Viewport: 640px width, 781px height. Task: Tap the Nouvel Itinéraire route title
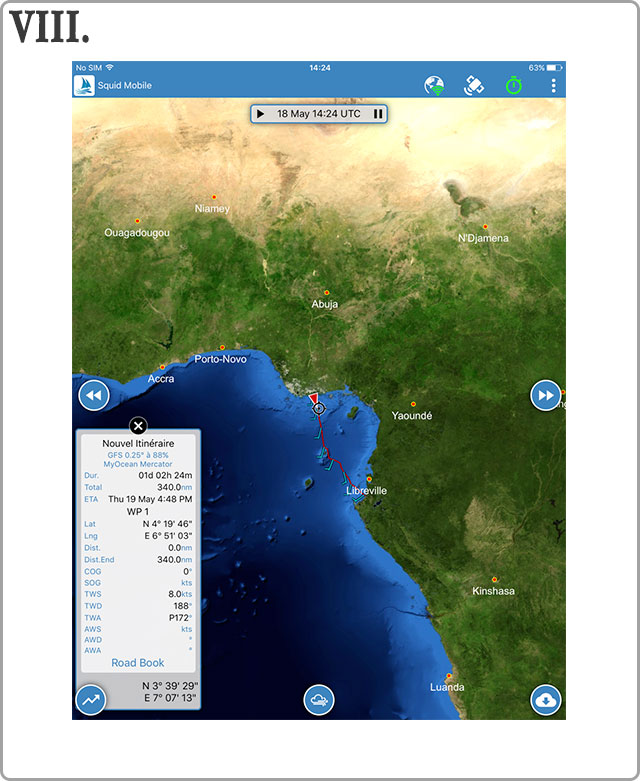(138, 443)
